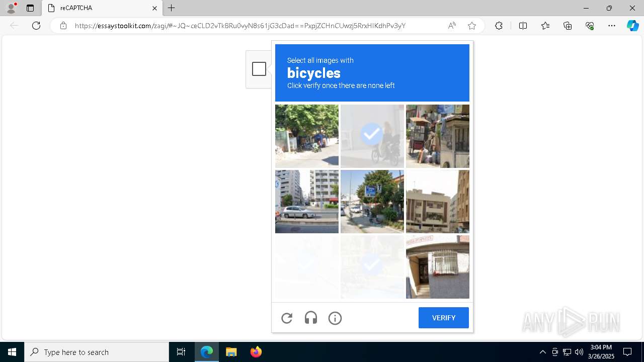The width and height of the screenshot is (644, 362).
Task: Open Task View on taskbar
Action: (181, 352)
